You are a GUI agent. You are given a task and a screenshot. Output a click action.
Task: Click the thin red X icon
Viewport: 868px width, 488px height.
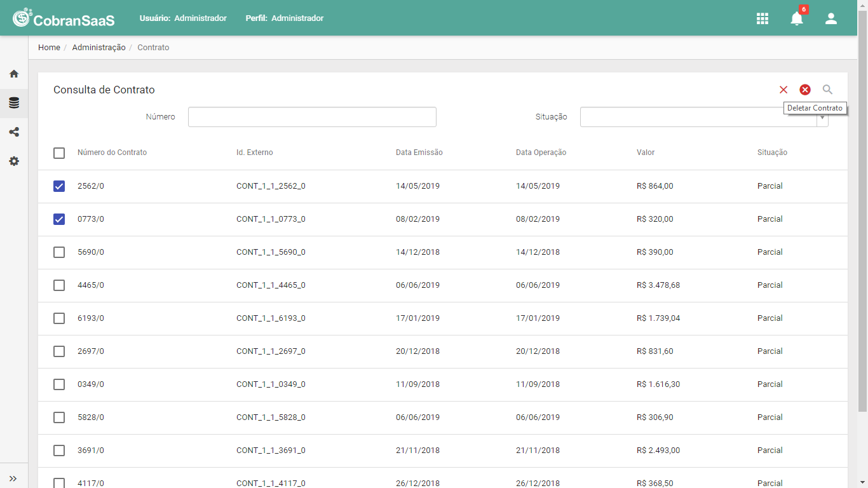[783, 90]
